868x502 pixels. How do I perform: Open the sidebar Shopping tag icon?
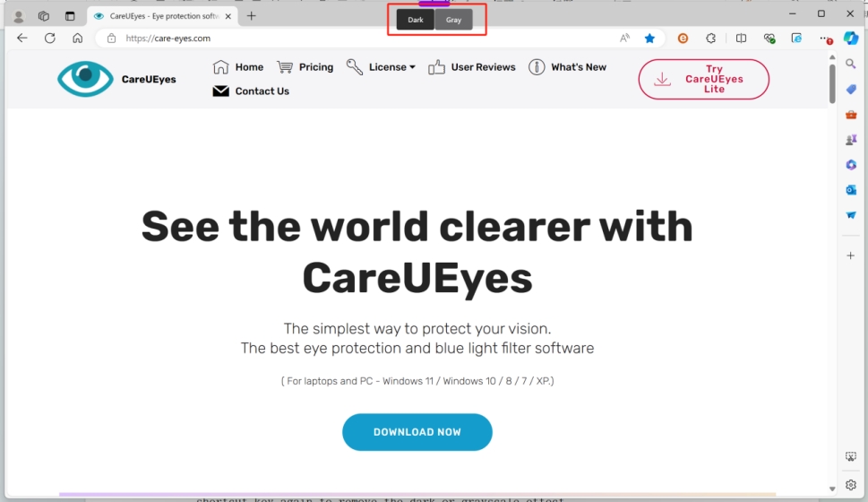point(851,90)
